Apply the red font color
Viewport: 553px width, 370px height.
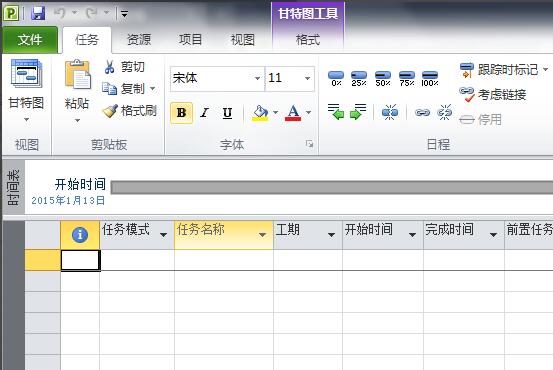293,113
